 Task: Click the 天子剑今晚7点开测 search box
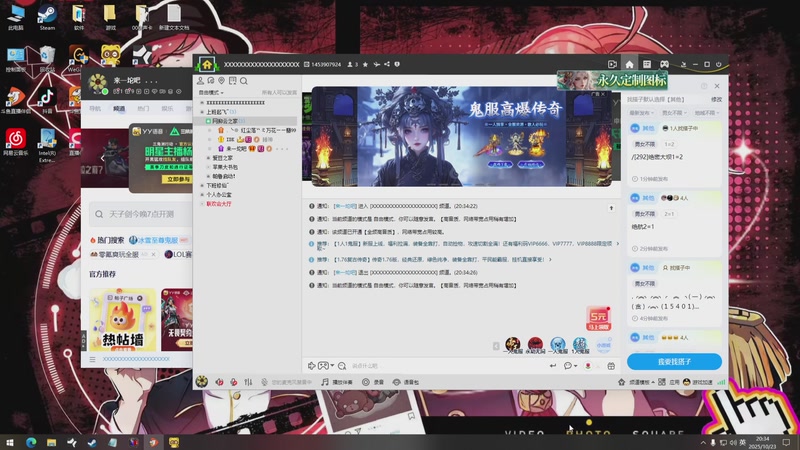[141, 214]
